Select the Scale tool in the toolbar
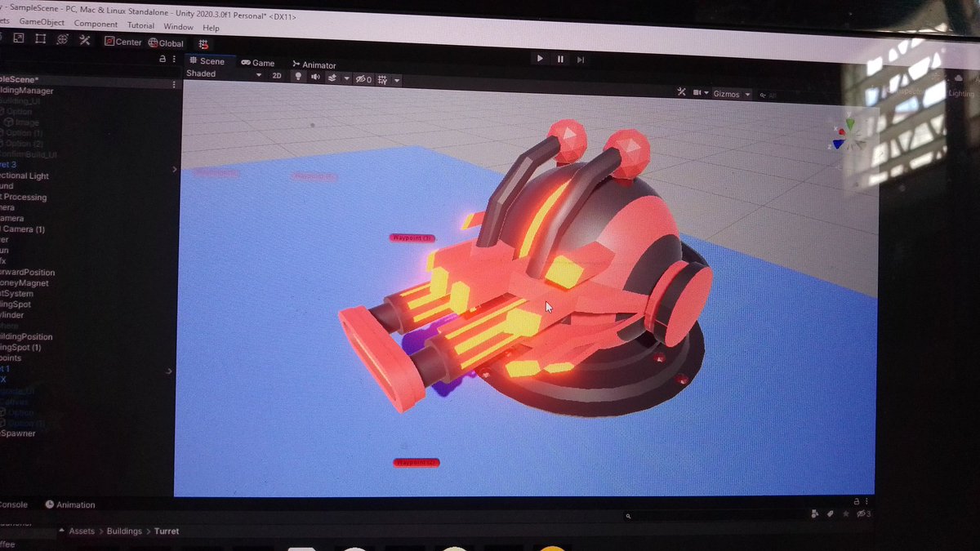This screenshot has height=551, width=980. 18,38
